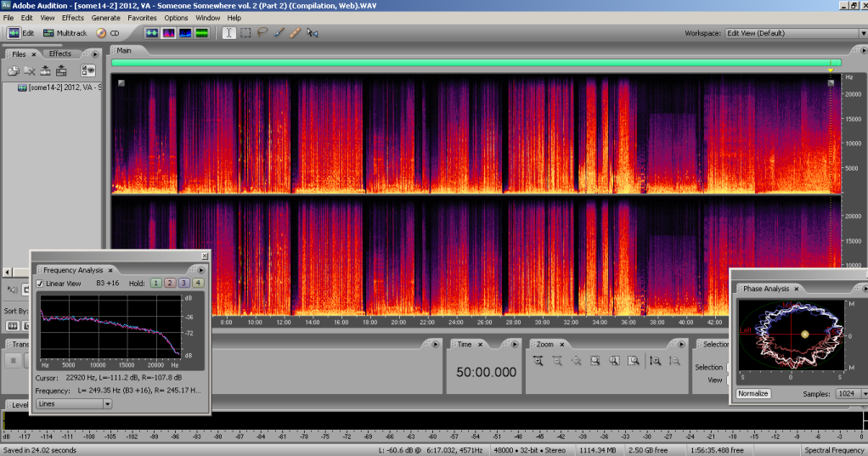Select the Time Selection tool
This screenshot has height=456, width=868.
tap(228, 33)
